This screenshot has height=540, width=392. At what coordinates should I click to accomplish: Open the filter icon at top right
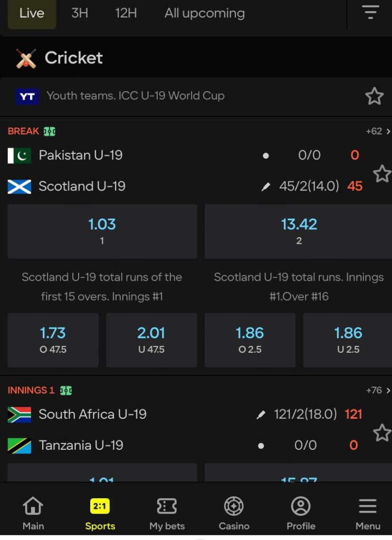[x=371, y=13]
